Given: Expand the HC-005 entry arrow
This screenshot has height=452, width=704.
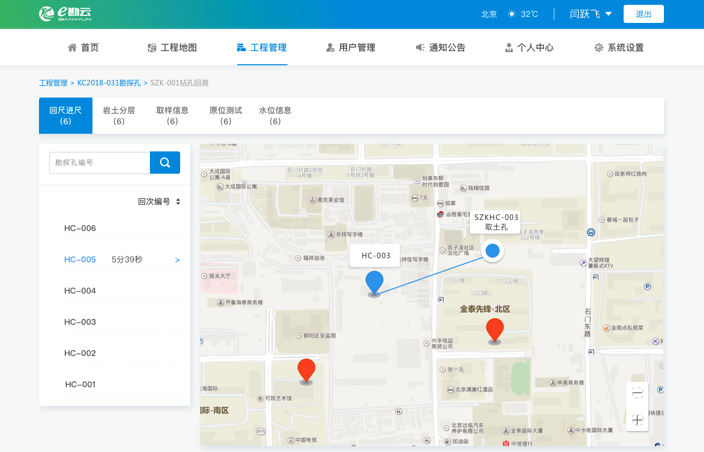Looking at the screenshot, I should (177, 260).
